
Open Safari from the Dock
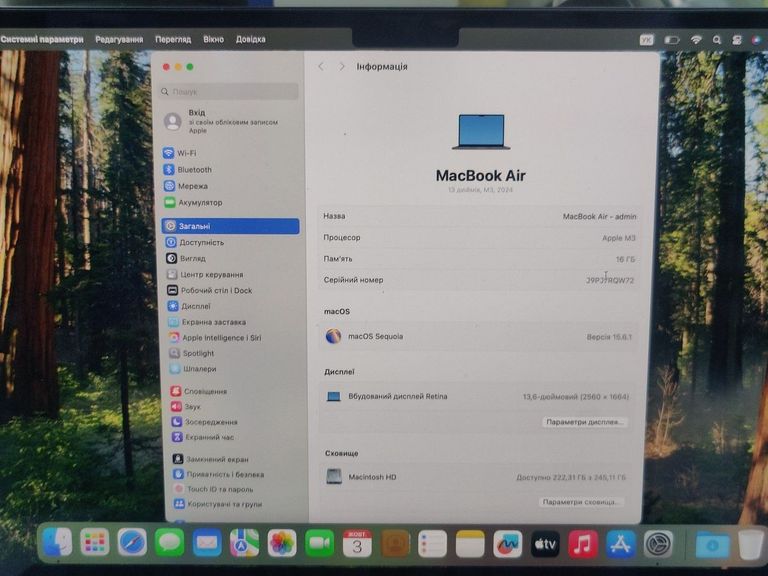coord(132,542)
